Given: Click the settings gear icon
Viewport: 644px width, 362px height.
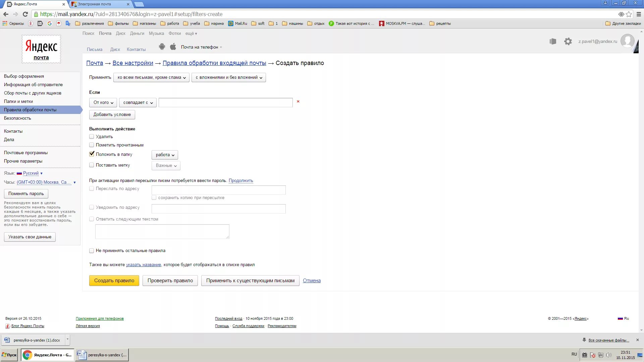Looking at the screenshot, I should pyautogui.click(x=568, y=42).
